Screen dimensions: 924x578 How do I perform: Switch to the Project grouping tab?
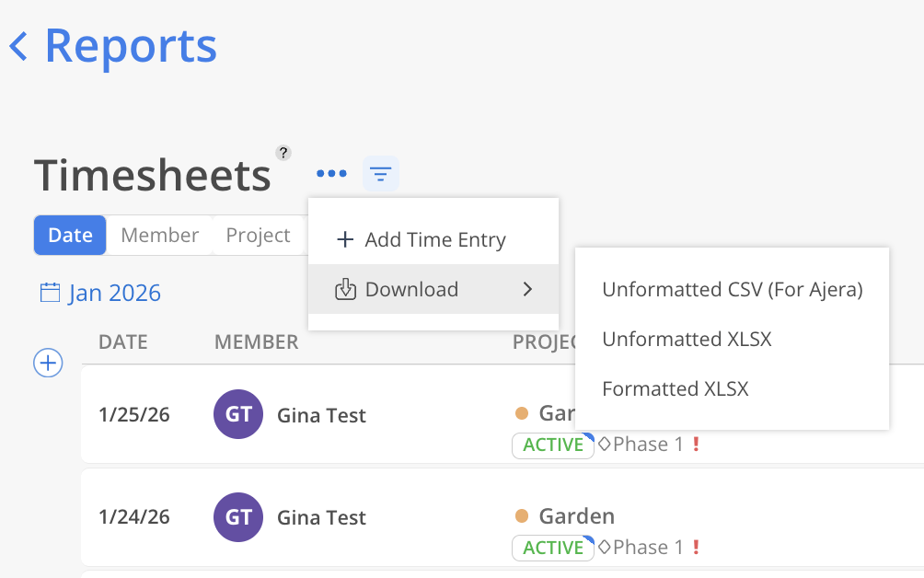258,236
